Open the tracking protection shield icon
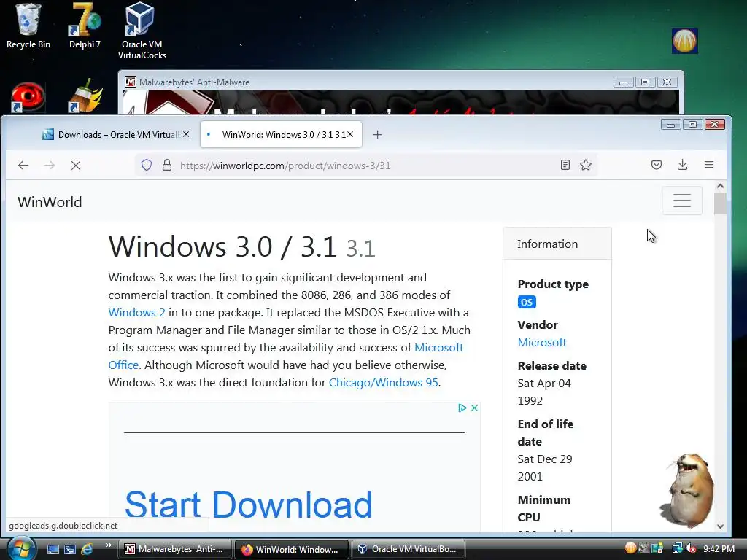The height and width of the screenshot is (560, 747). [x=147, y=166]
